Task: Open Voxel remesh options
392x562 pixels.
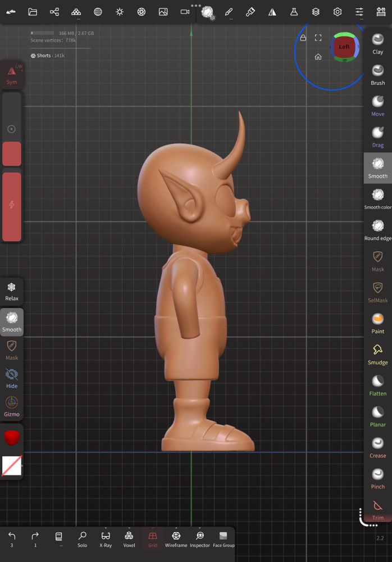Action: 129,539
